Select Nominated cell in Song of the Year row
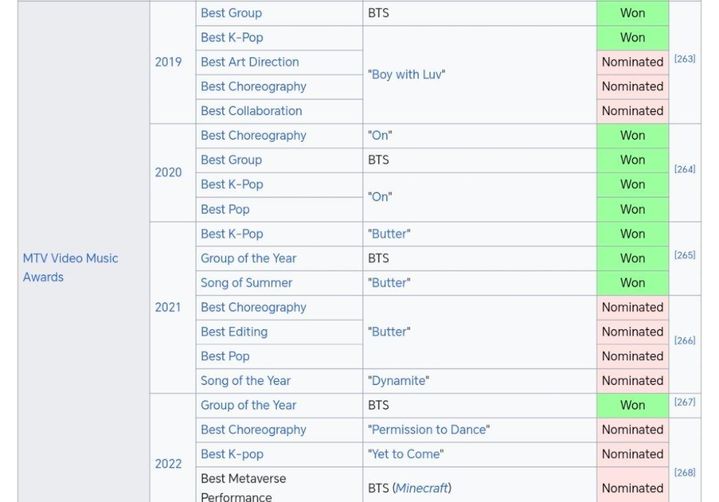The height and width of the screenshot is (502, 719). 633,381
